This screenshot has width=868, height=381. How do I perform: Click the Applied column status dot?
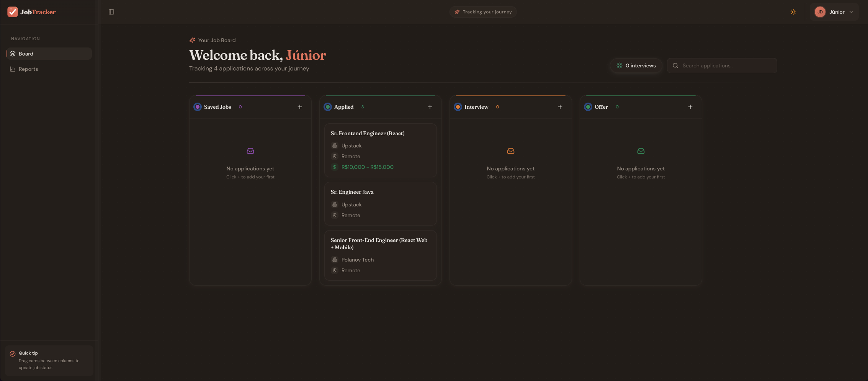(x=328, y=107)
